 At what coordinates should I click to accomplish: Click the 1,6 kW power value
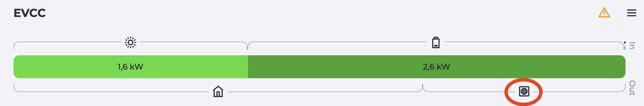(130, 67)
